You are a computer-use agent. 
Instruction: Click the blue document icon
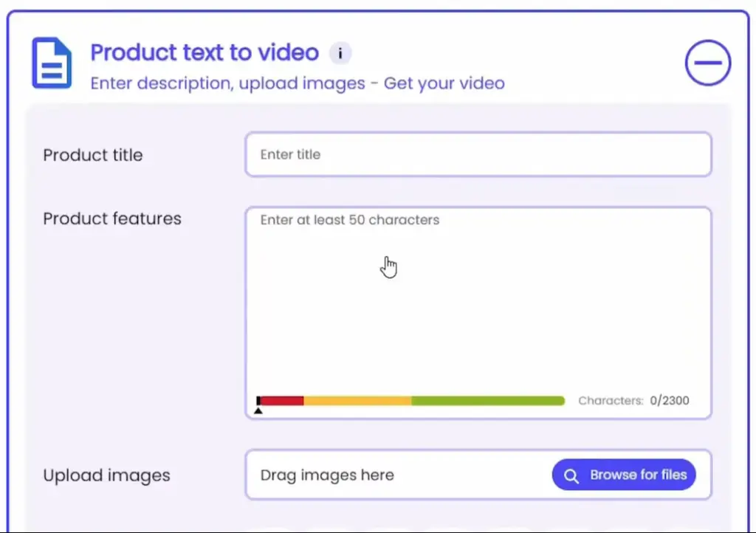tap(52, 63)
